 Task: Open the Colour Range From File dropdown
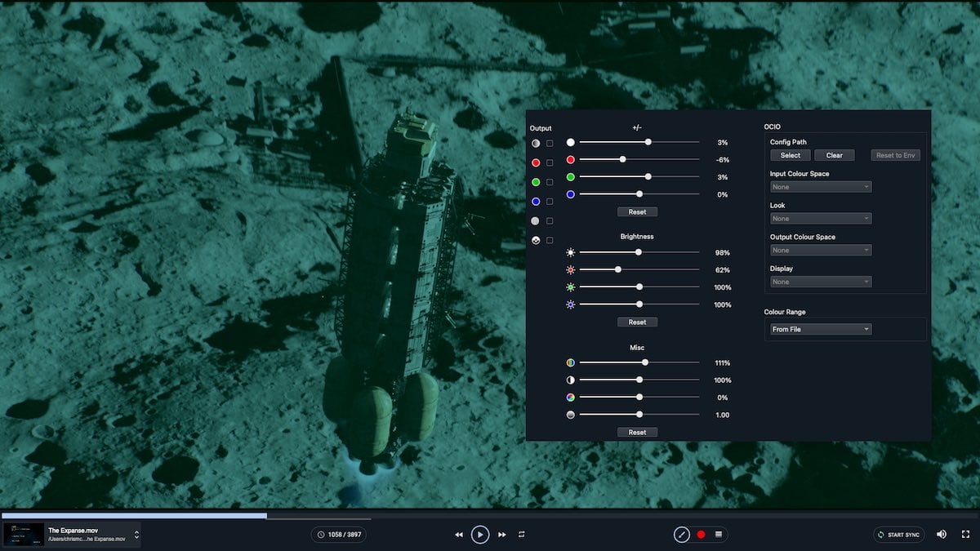point(821,329)
